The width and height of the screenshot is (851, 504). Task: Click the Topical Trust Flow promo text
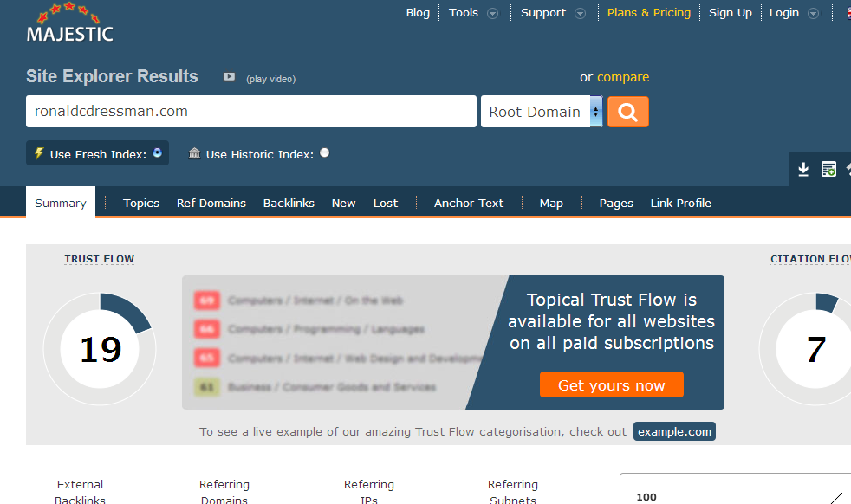(x=612, y=321)
